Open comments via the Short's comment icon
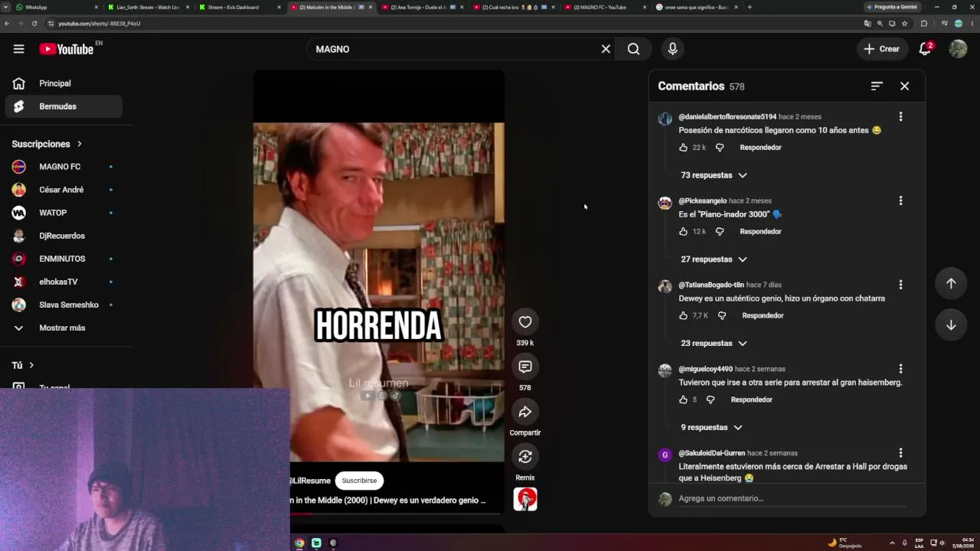Viewport: 980px width, 551px height. tap(525, 367)
